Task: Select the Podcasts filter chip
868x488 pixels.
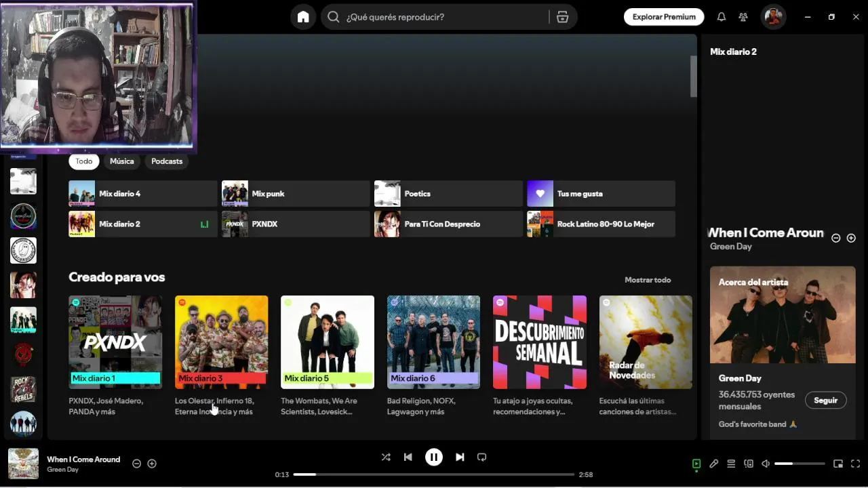Action: pos(167,161)
